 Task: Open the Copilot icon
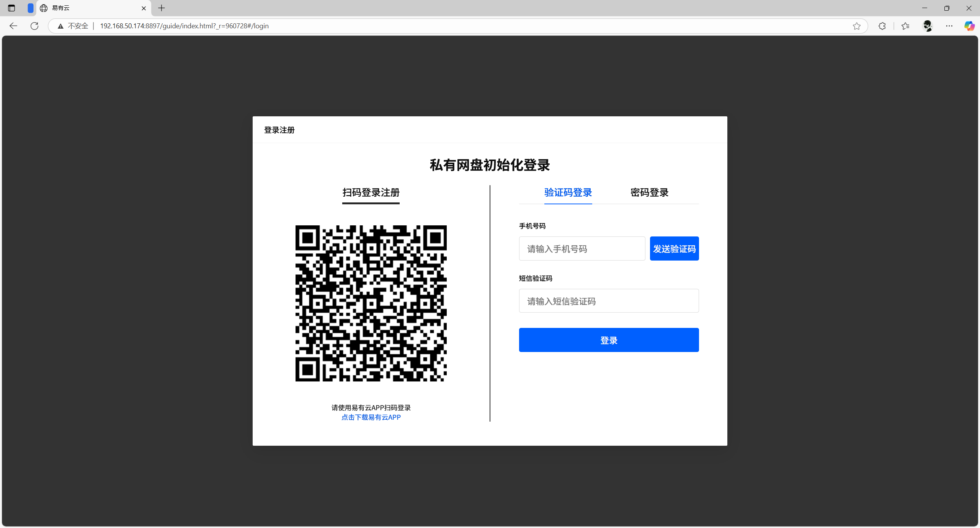[x=969, y=26]
